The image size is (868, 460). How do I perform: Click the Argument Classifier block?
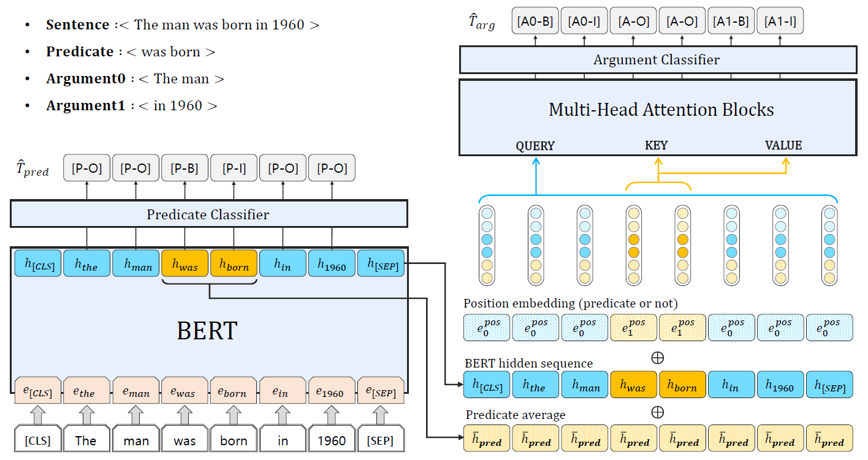click(657, 60)
